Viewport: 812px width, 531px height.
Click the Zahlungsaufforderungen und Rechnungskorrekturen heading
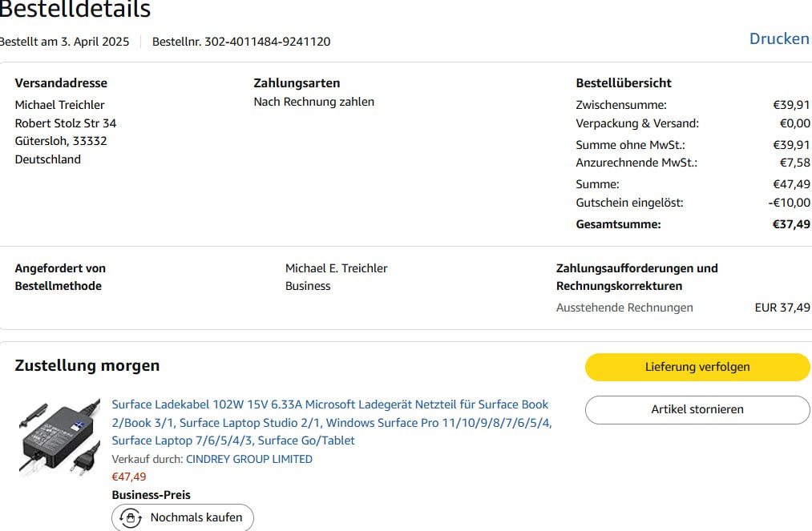click(x=636, y=277)
